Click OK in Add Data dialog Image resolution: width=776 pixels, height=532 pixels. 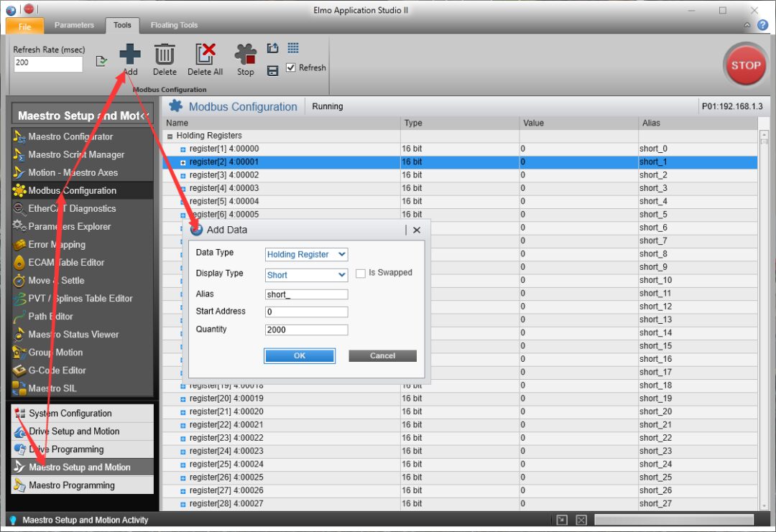[x=300, y=355]
